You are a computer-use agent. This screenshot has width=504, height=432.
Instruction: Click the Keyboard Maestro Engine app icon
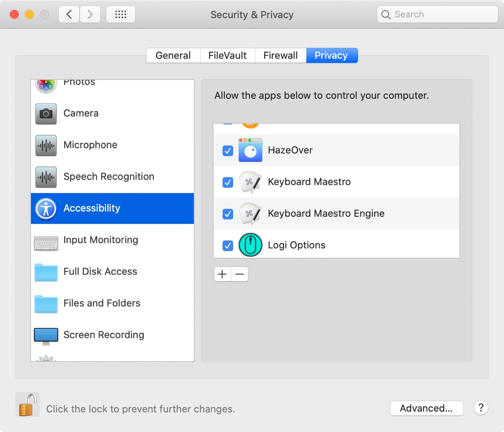click(250, 214)
